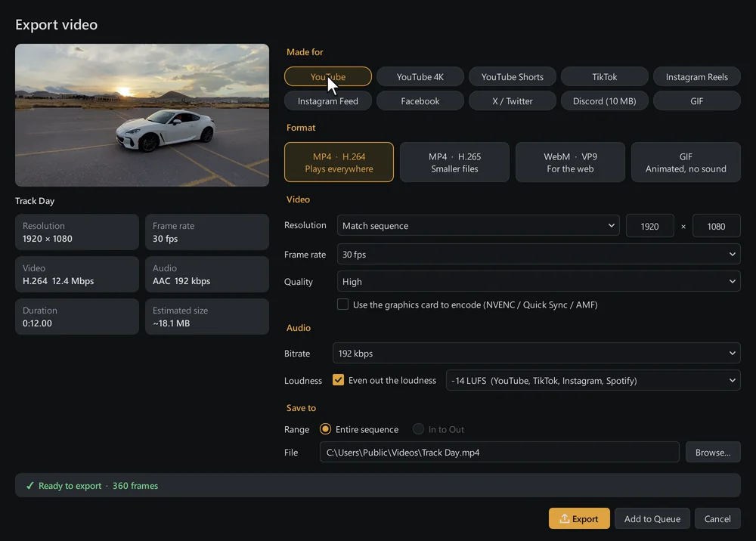Click the green ready checkmark status icon

click(x=30, y=486)
